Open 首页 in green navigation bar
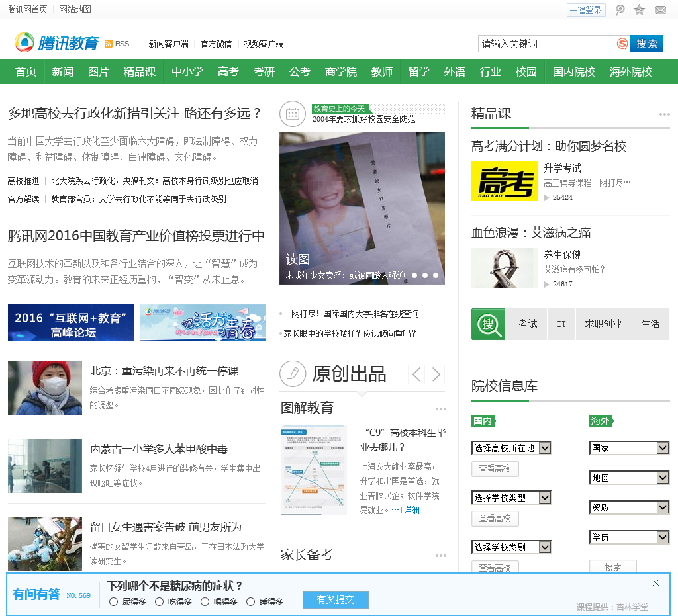This screenshot has width=678, height=616. click(26, 71)
